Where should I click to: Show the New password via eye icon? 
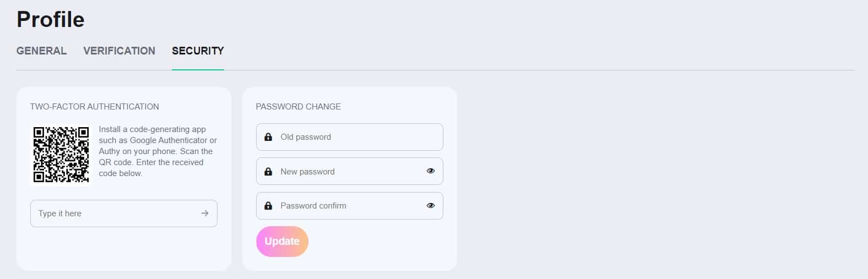[x=431, y=171]
